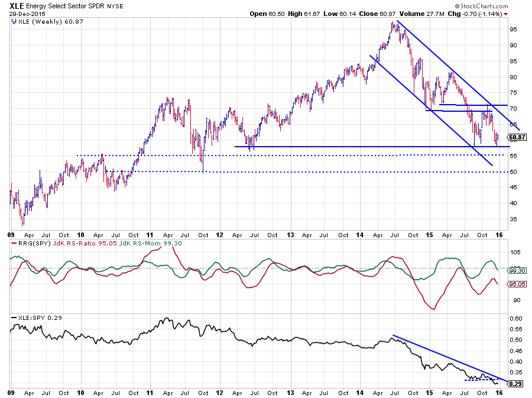Click the 35 price axis label
Screen dimensions: 532x398
pos(513,219)
